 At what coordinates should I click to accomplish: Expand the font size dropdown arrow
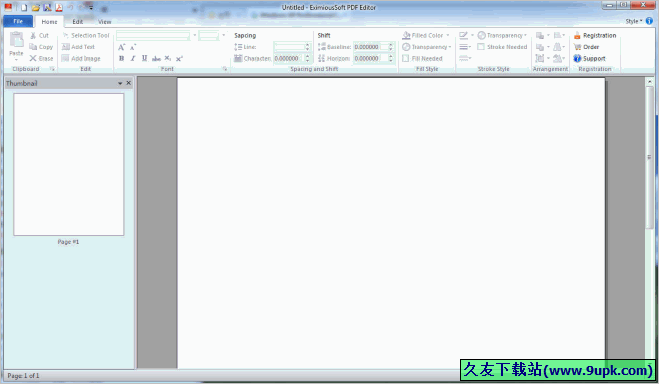[x=224, y=36]
